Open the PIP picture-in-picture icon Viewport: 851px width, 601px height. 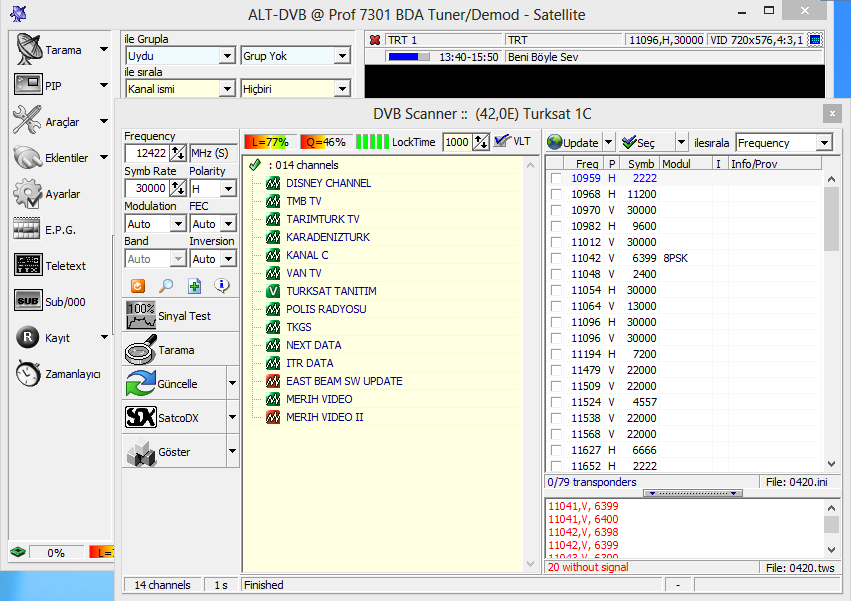(28, 85)
